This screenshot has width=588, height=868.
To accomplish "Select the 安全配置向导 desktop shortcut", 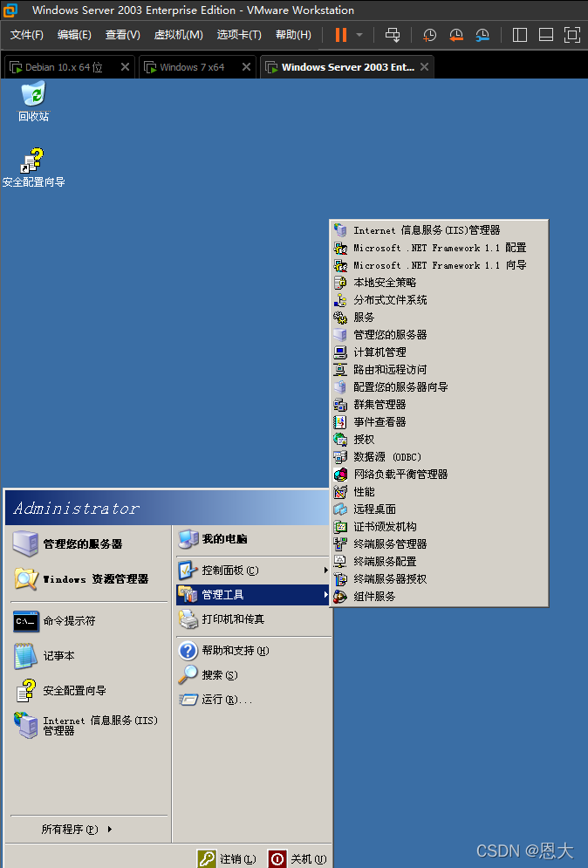I will click(33, 167).
